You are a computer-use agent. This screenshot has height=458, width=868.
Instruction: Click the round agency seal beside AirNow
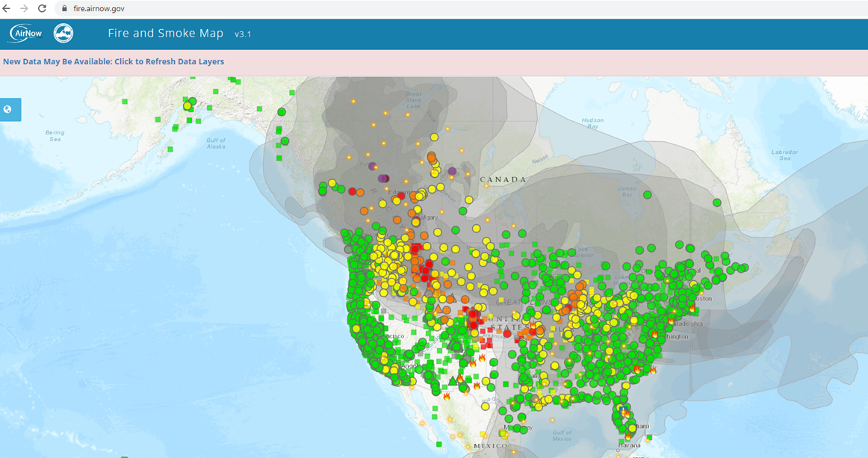(63, 34)
